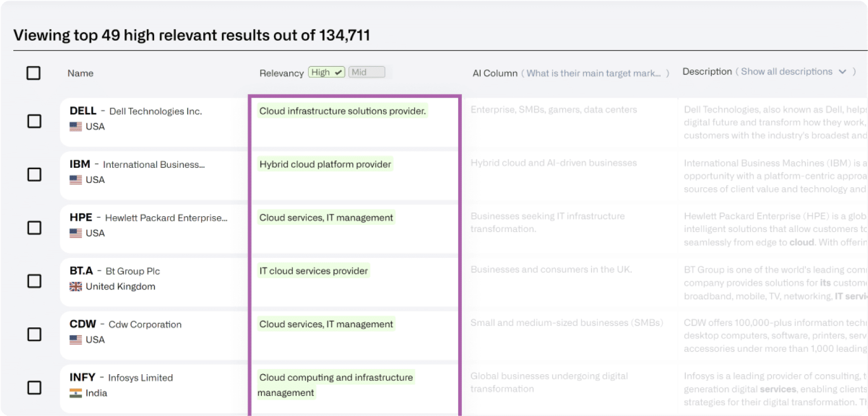
Task: Click the United Kingdom flag icon
Action: pyautogui.click(x=76, y=287)
